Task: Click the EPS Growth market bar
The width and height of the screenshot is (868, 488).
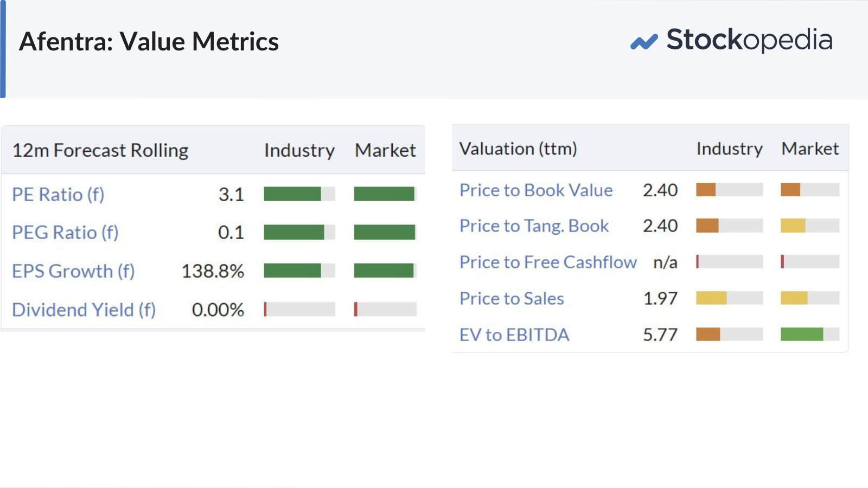Action: [x=385, y=271]
